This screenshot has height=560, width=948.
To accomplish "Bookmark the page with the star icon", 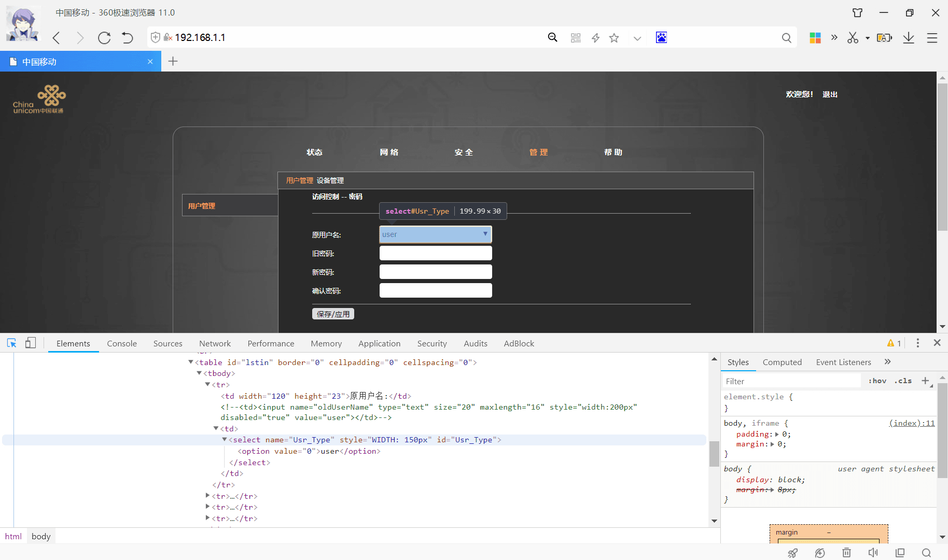I will [614, 38].
